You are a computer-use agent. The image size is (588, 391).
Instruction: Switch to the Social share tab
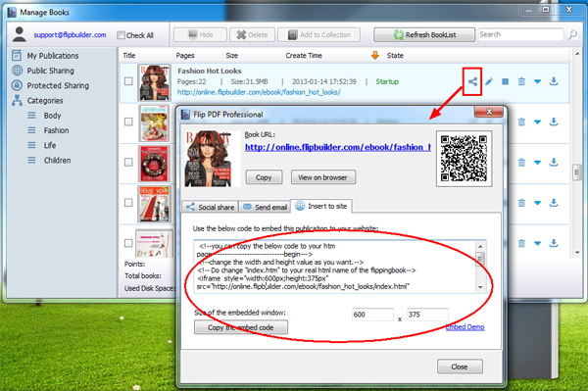coord(211,207)
